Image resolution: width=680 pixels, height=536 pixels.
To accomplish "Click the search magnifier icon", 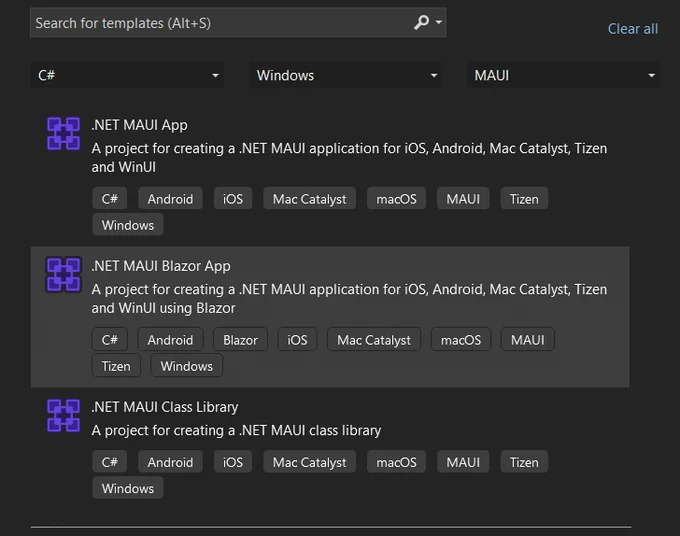I will click(x=421, y=22).
